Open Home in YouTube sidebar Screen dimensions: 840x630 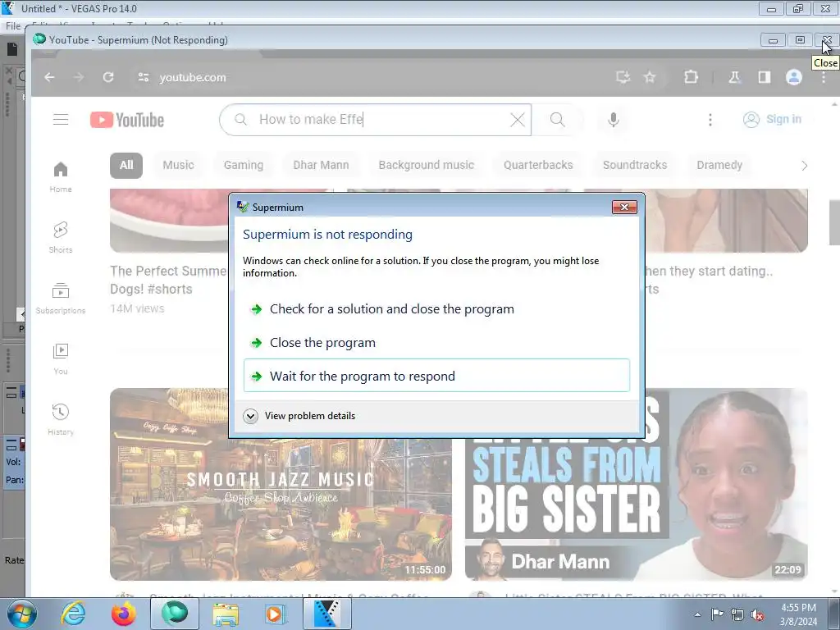pos(61,177)
